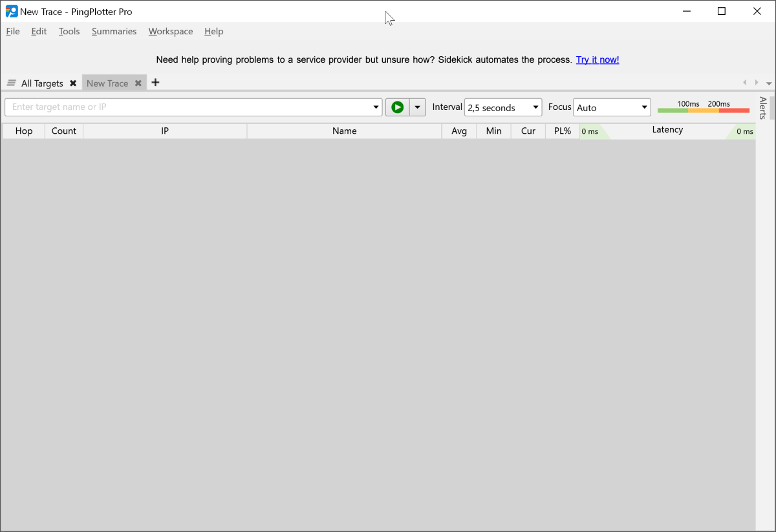The image size is (776, 532).
Task: Close the PingPlotter Pro window
Action: click(757, 11)
